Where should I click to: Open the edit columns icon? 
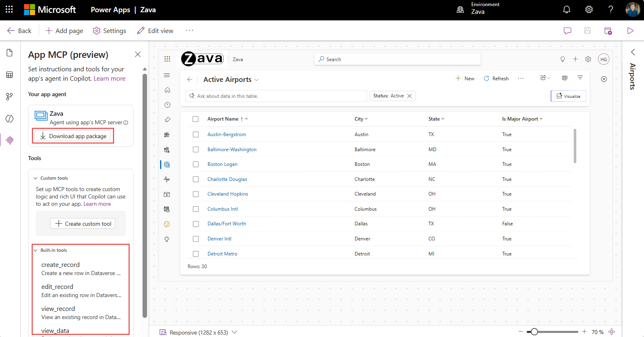coord(565,78)
